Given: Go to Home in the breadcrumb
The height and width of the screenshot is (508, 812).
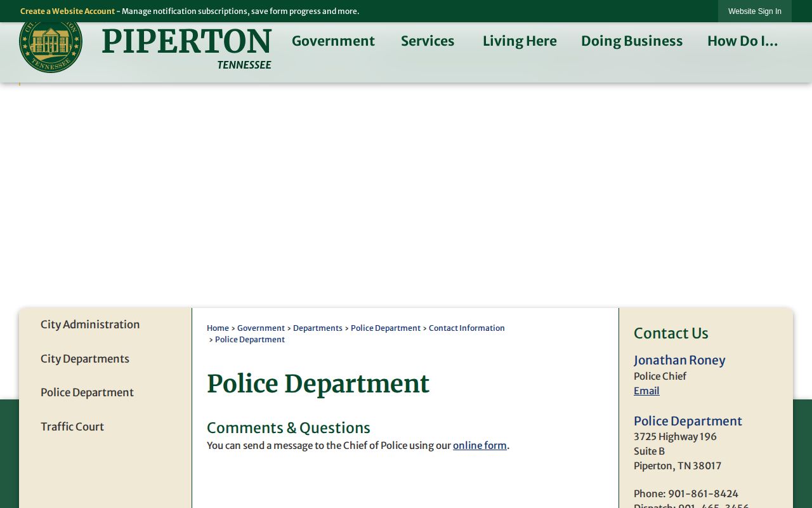Looking at the screenshot, I should click(x=218, y=328).
